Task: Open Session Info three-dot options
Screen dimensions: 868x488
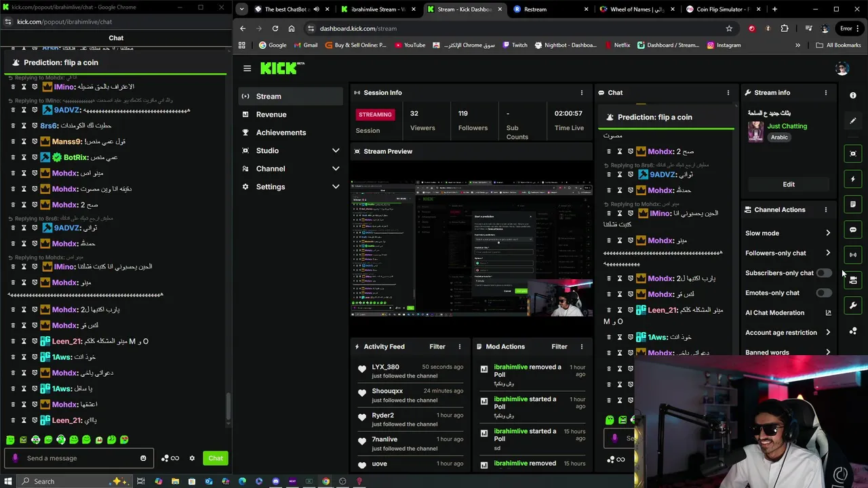Action: point(581,93)
